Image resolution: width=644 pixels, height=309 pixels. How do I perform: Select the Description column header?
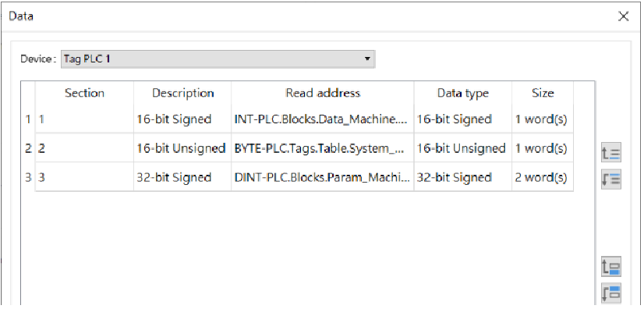click(182, 94)
